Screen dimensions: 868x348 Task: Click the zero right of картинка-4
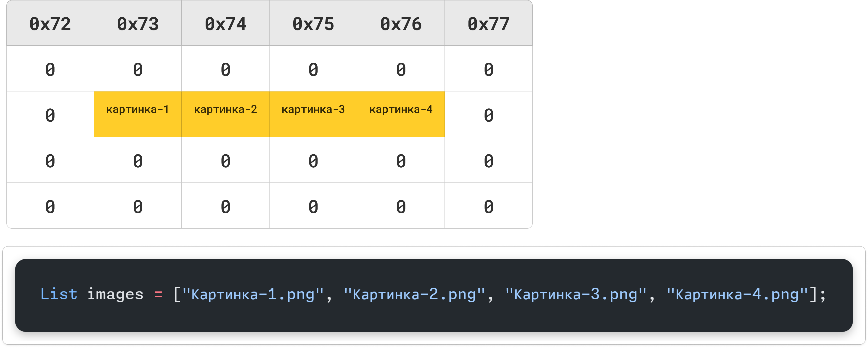(488, 115)
